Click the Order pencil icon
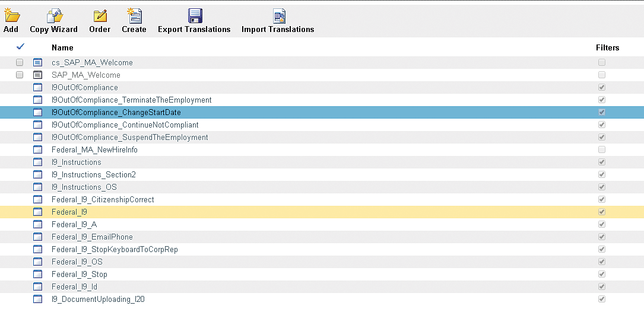644x309 pixels. click(x=100, y=15)
